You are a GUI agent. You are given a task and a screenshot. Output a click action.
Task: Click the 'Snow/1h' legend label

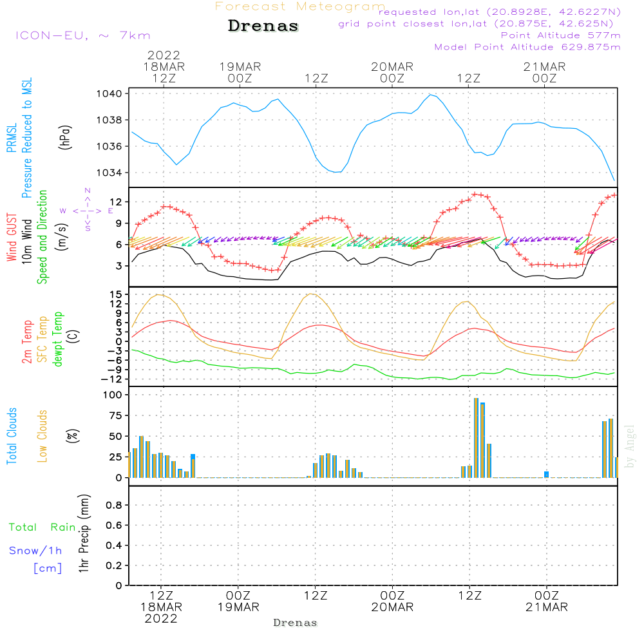click(x=35, y=551)
